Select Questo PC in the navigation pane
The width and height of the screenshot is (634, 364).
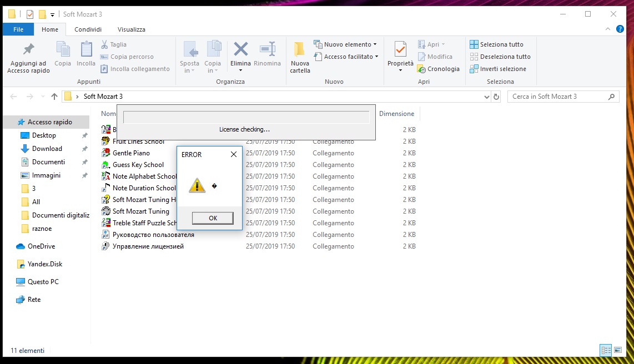click(43, 282)
